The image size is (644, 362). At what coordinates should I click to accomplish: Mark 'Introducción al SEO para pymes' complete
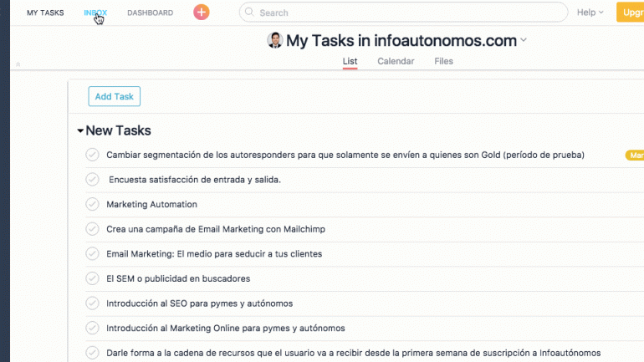92,303
